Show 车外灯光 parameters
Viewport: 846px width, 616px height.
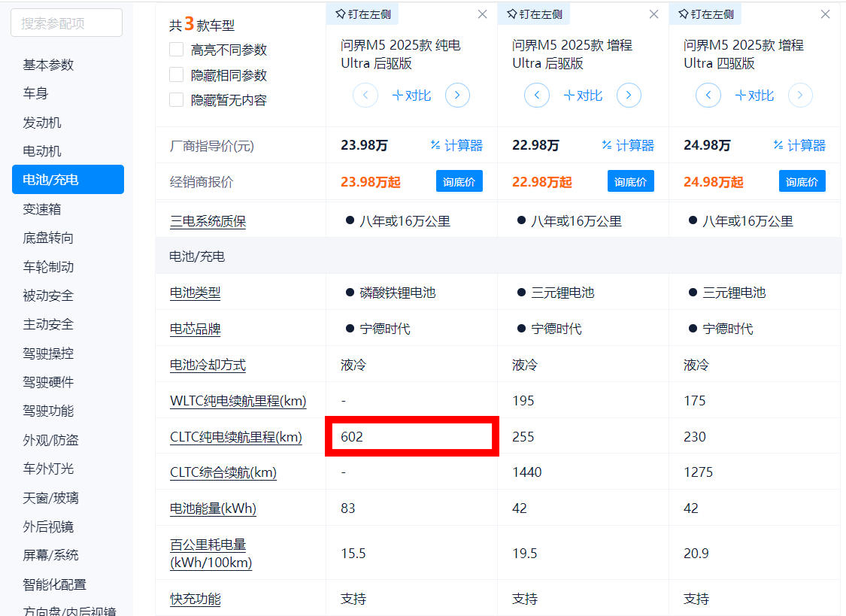[x=48, y=469]
